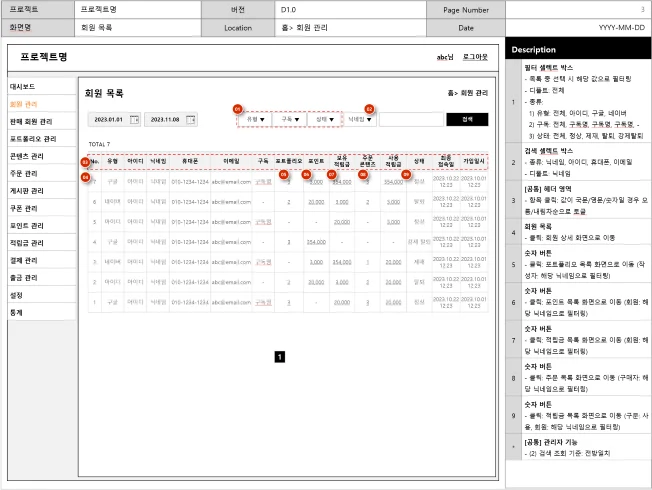The width and height of the screenshot is (652, 490).
Task: Sort by the 최종 접속일 column header
Action: point(446,161)
